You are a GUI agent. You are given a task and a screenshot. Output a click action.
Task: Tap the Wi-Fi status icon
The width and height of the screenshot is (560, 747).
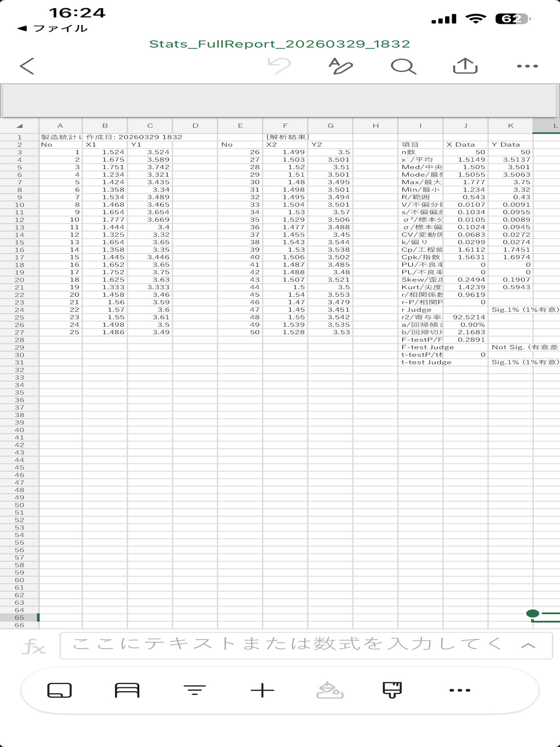[x=476, y=19]
